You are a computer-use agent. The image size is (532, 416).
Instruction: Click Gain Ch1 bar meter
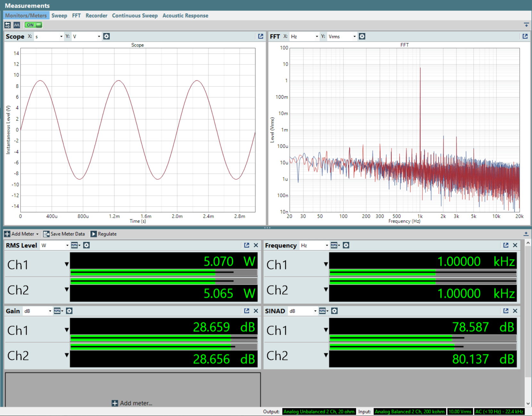(x=164, y=338)
